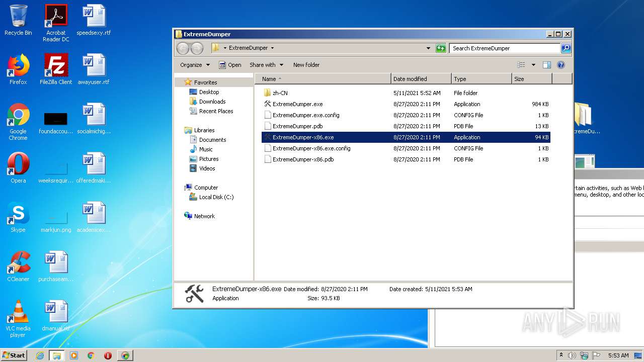This screenshot has height=362, width=644.
Task: Select the dmanual.rtf desktop file
Action: [x=56, y=316]
